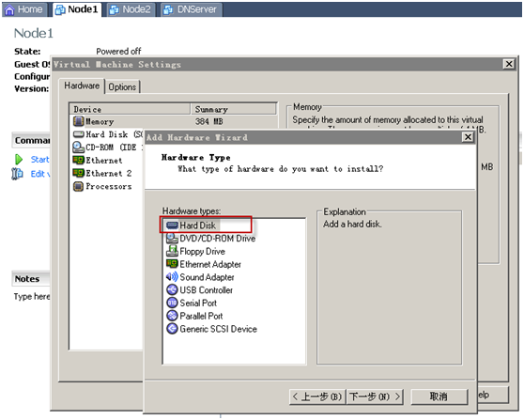The height and width of the screenshot is (420, 524).
Task: Select the 'Ethernet 2' row text
Action: tap(109, 174)
